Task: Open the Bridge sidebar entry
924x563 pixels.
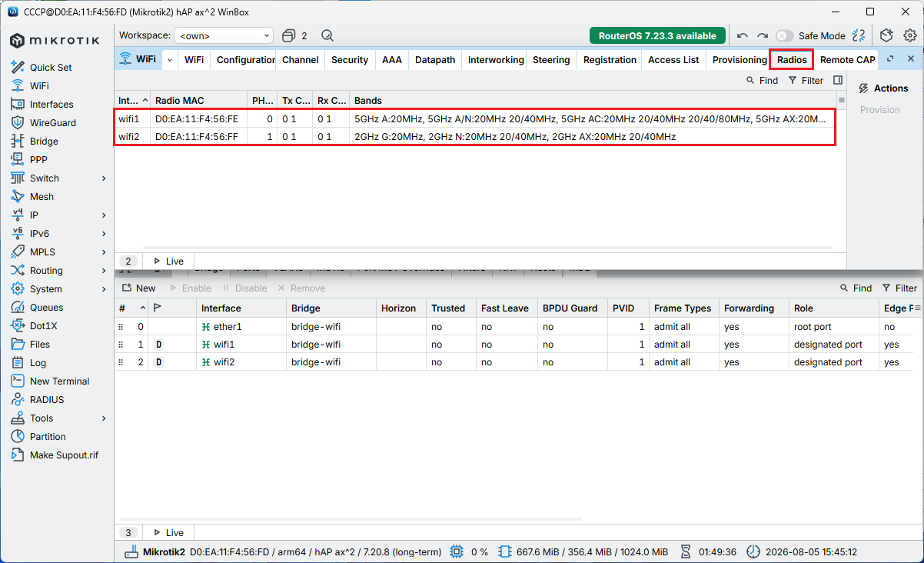Action: click(x=44, y=141)
